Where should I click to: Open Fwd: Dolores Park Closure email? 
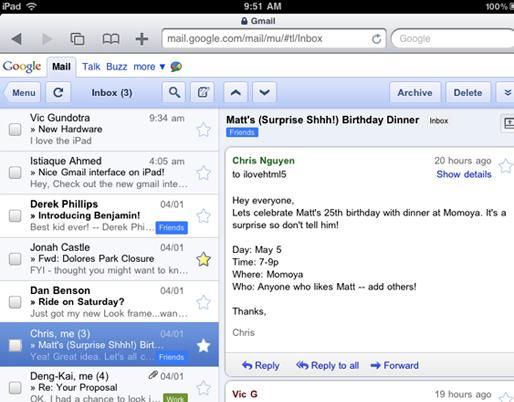[109, 259]
